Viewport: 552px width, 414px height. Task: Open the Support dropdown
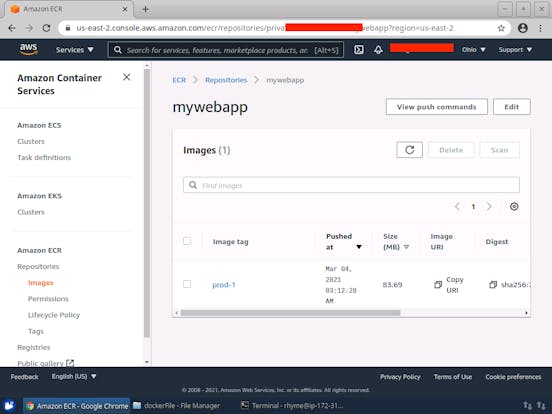point(515,50)
